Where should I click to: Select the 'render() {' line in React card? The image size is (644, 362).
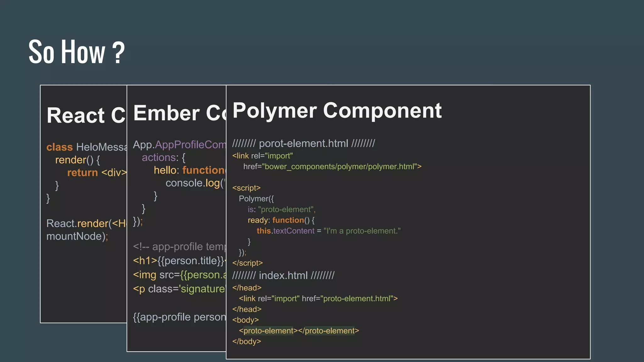click(78, 160)
